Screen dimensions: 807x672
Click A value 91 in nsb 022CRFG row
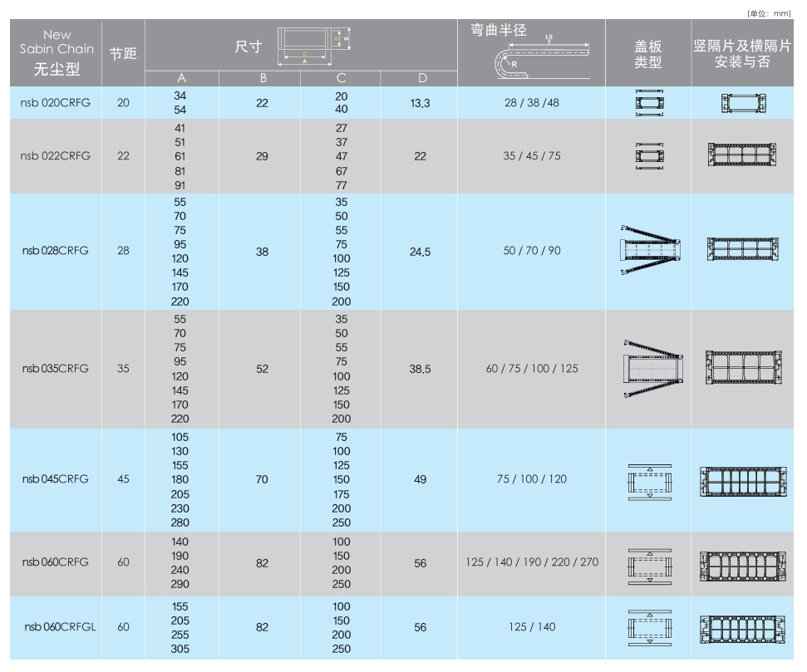click(180, 185)
